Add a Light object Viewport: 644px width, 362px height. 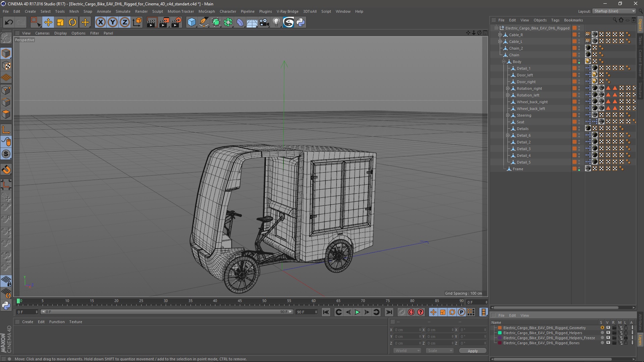[x=276, y=22]
